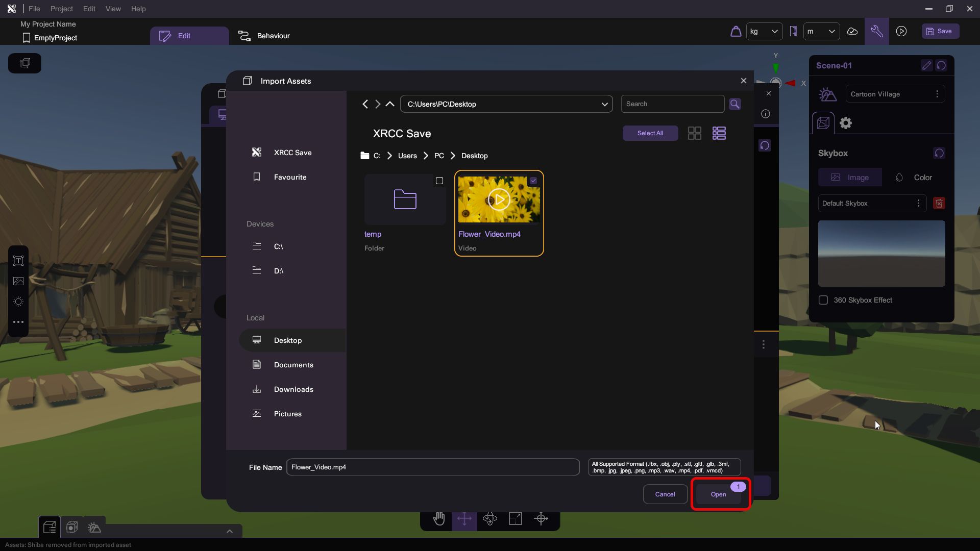Click the play preview icon in top bar

(x=901, y=31)
